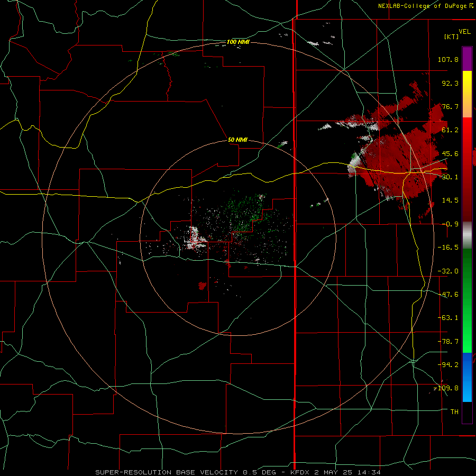Click the 107.8 velocity scale value
This screenshot has width=476, height=476.
448,59
